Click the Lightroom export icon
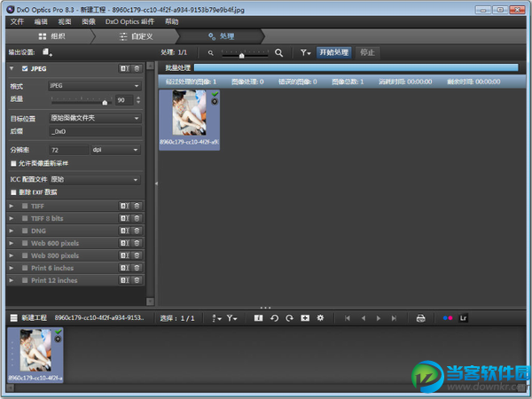532x399 pixels. [x=462, y=317]
